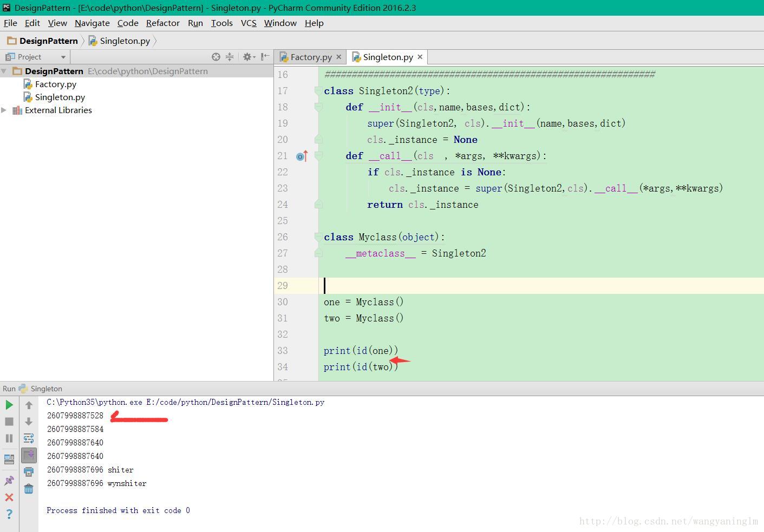The width and height of the screenshot is (764, 532).
Task: Click output line ending in wynshiter
Action: [x=97, y=483]
